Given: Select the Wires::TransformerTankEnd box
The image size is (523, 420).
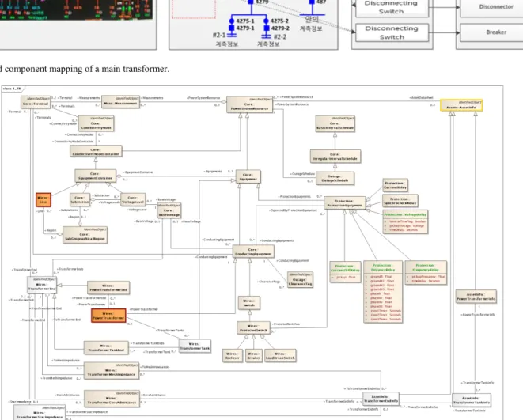Looking at the screenshot, I should coord(106,348).
